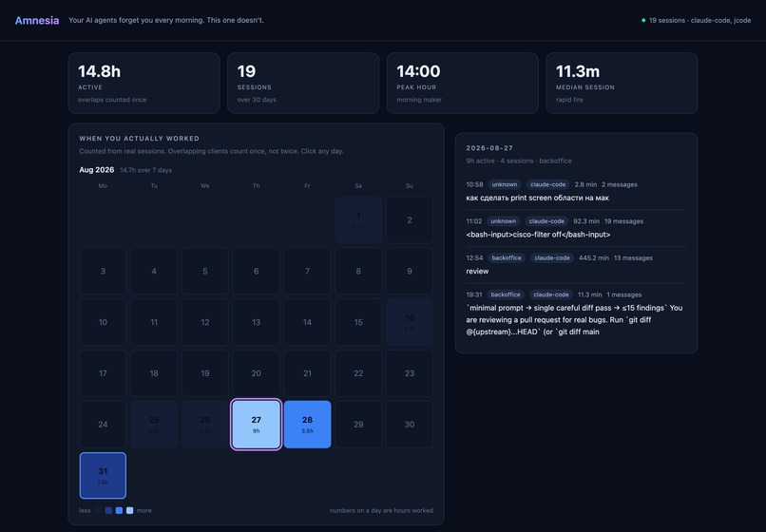Viewport: 766px width, 532px height.
Task: Click the 92.3 min duration value
Action: [x=586, y=221]
